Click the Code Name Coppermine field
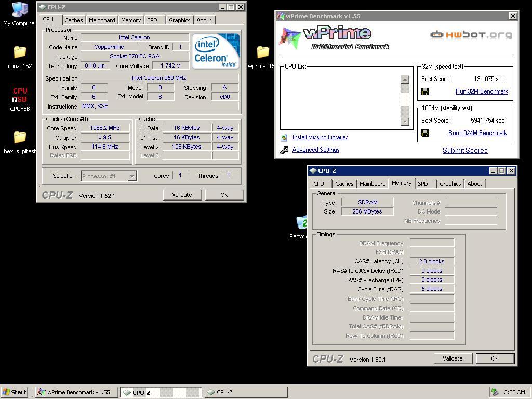Viewport: 532px width, 399px height. pos(109,47)
